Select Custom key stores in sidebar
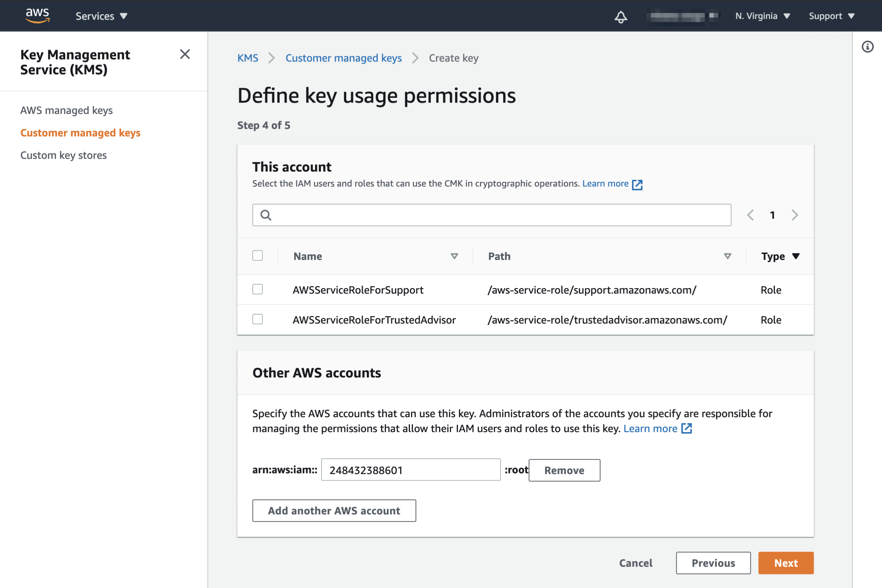 [63, 155]
